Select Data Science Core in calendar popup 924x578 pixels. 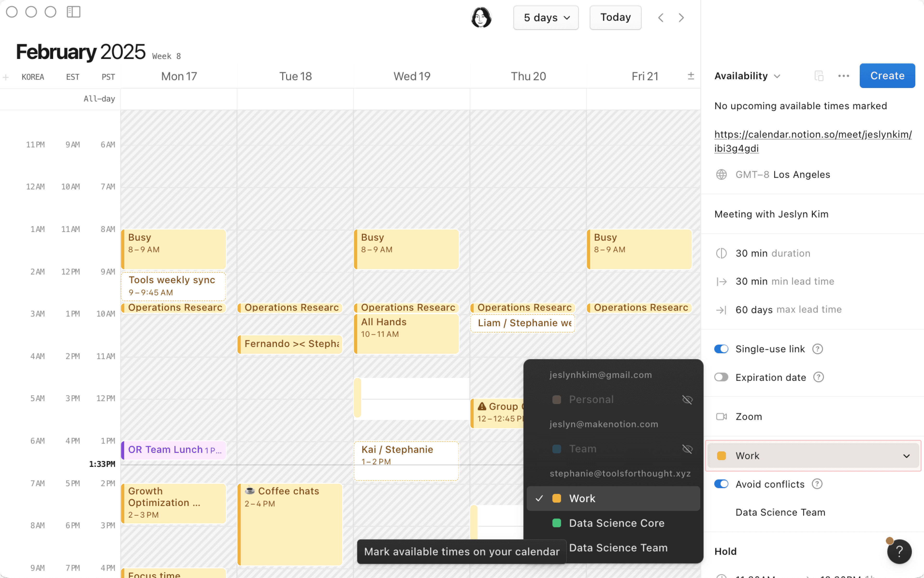(x=616, y=523)
